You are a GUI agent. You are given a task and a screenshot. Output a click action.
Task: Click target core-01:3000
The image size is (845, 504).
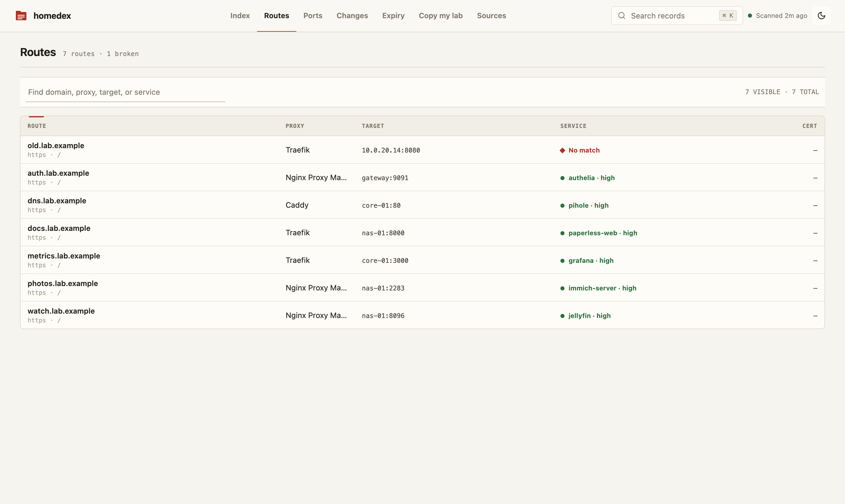[x=385, y=261]
